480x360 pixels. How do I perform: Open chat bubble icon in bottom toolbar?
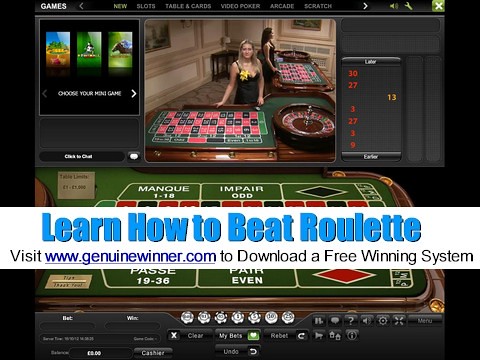tap(335, 321)
